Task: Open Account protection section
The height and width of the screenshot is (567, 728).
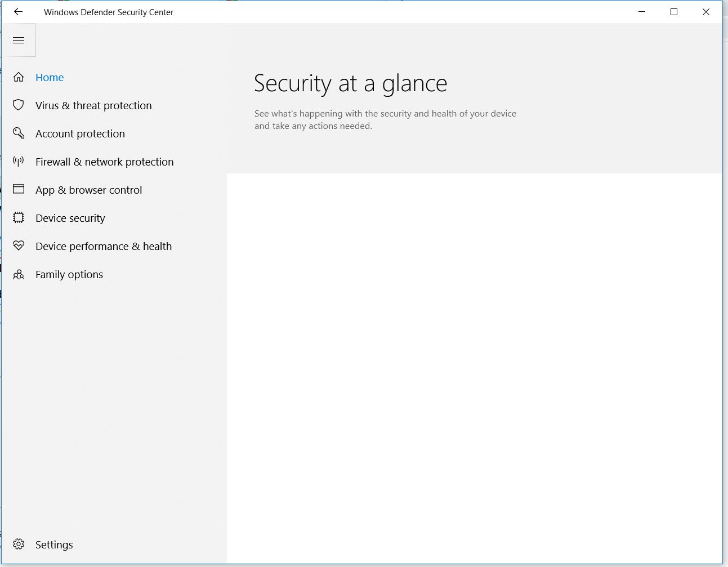Action: point(80,134)
